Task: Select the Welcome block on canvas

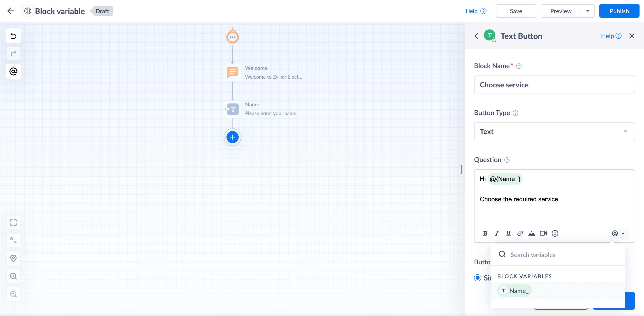Action: point(233,72)
